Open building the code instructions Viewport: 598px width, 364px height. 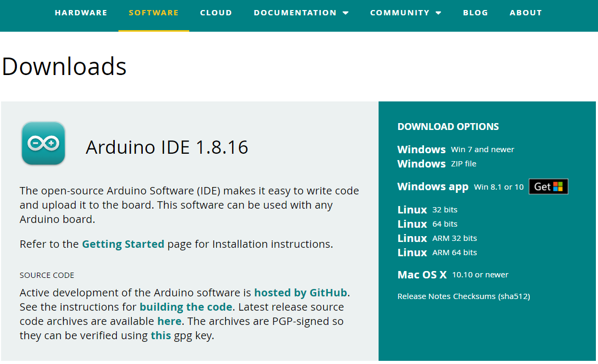[186, 307]
